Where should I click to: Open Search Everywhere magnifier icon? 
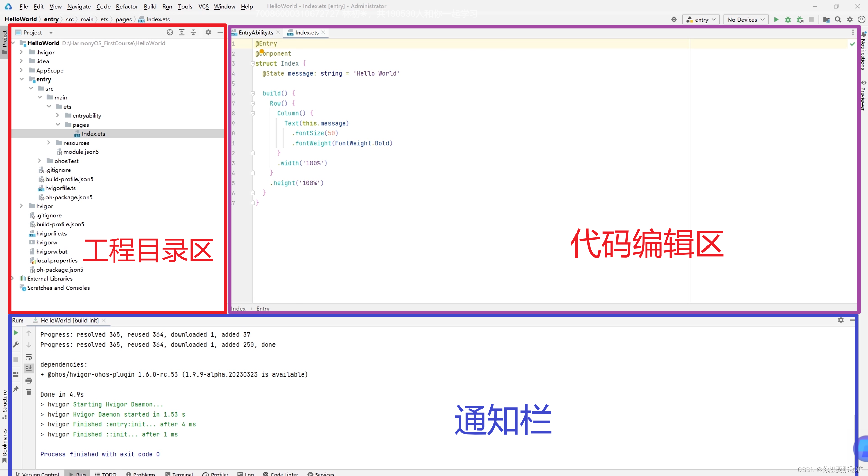coord(838,20)
